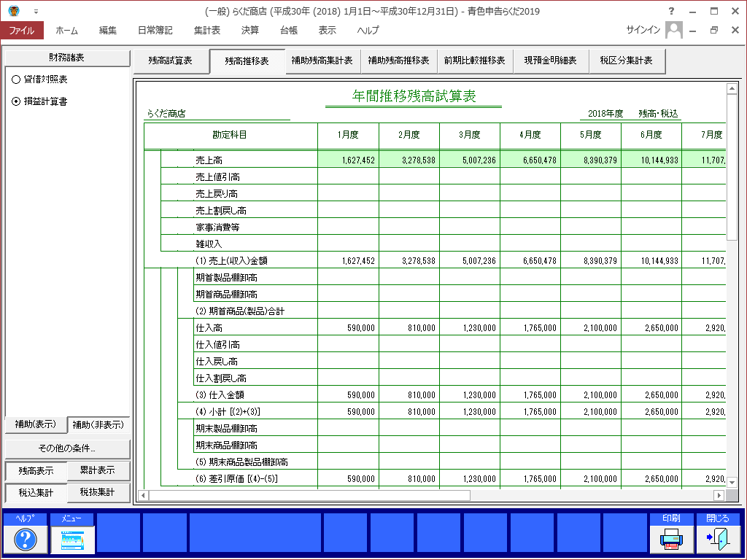This screenshot has height=560, width=747.
Task: Open the 編集 menu
Action: pos(108,30)
